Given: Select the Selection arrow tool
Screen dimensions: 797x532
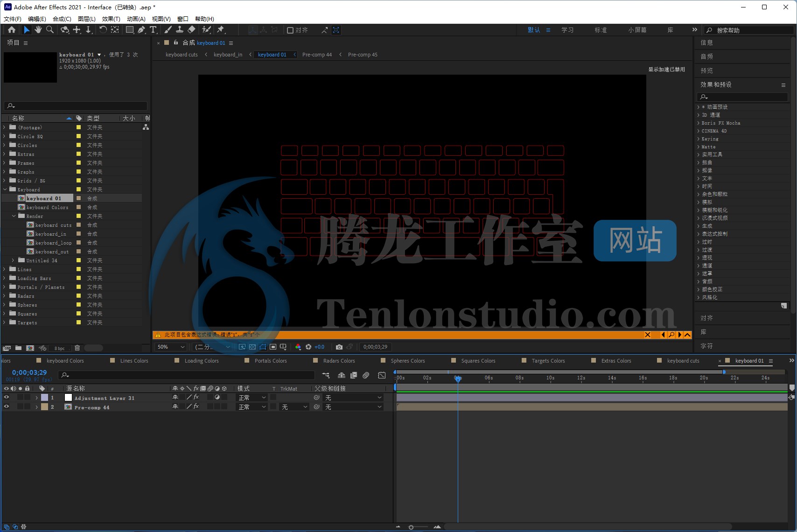Looking at the screenshot, I should 27,30.
